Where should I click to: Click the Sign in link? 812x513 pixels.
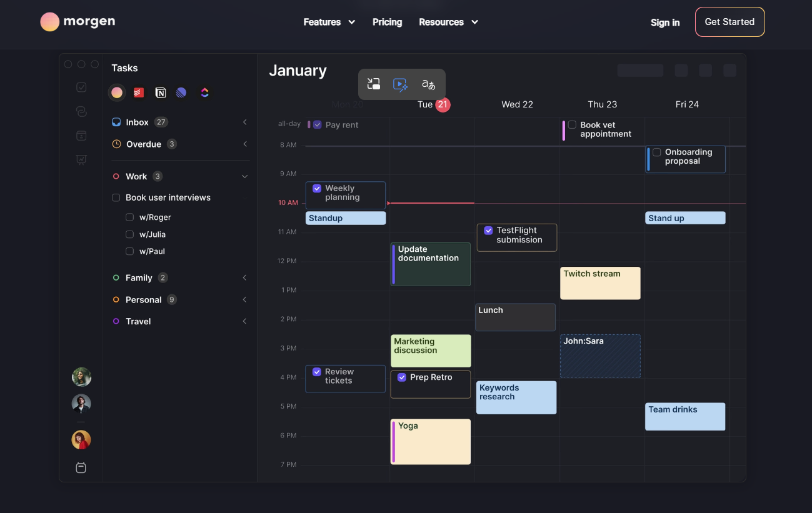coord(665,22)
